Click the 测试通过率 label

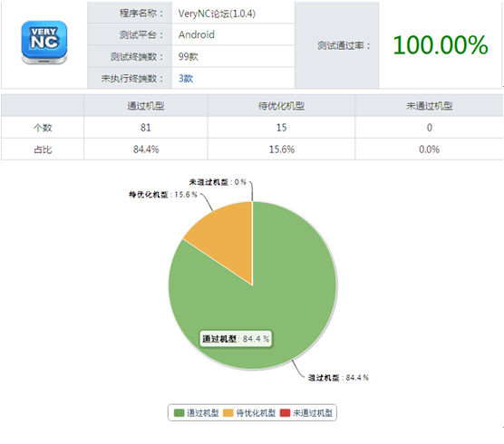click(344, 45)
